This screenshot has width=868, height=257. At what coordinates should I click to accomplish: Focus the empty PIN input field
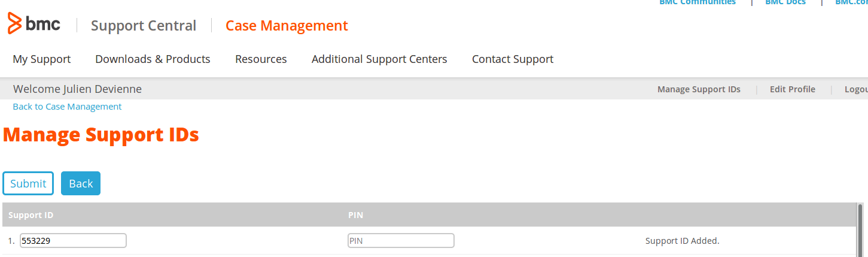point(401,241)
